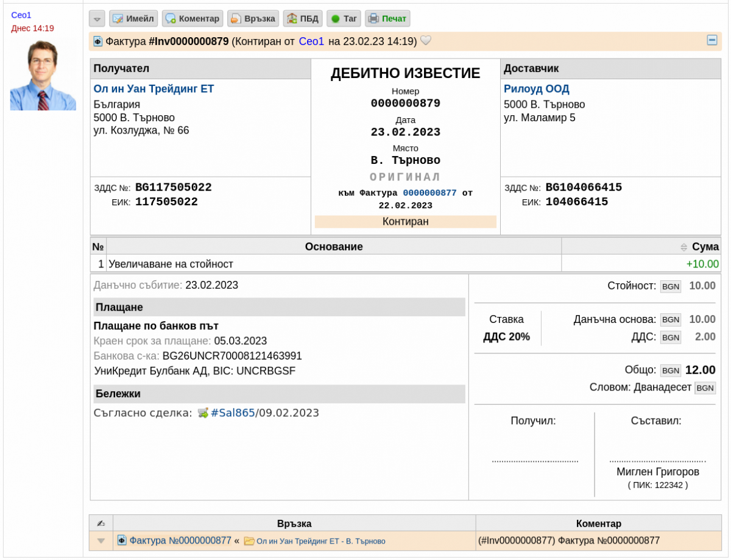
Task: Open linked Фактура №0000000877
Action: (x=180, y=541)
